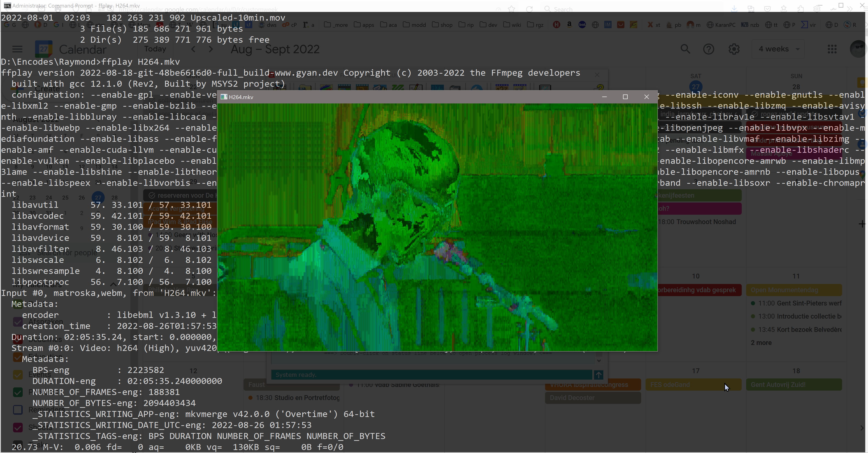Jump to Today in the calendar
Screen dimensions: 868x453
(155, 49)
